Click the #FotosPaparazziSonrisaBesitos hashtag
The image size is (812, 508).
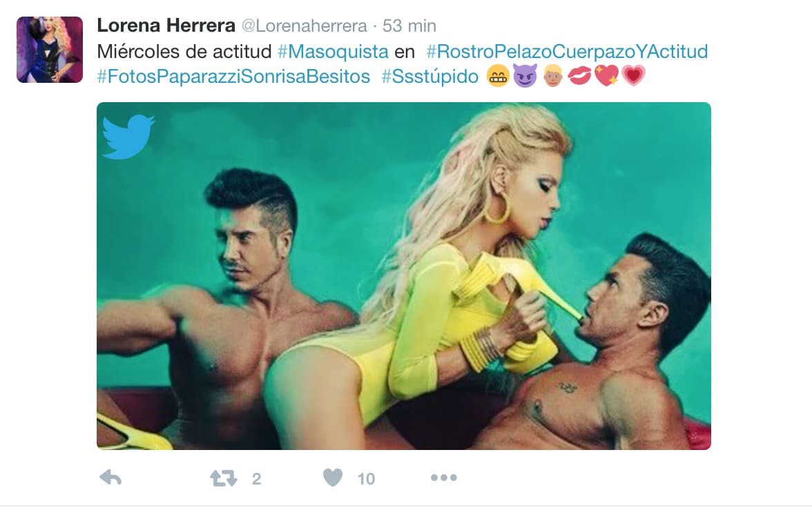pos(233,76)
